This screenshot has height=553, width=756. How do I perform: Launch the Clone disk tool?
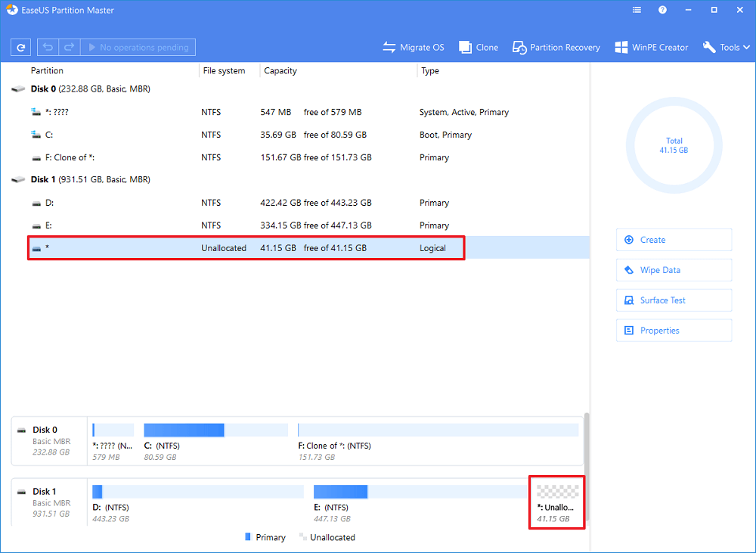click(x=479, y=48)
